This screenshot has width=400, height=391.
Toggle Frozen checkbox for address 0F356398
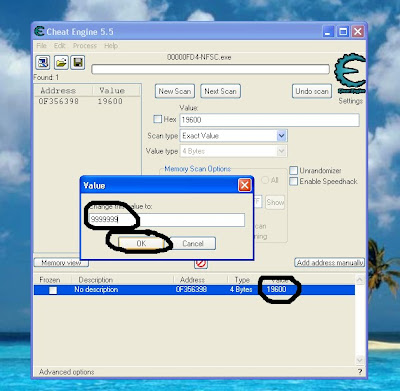(x=53, y=290)
